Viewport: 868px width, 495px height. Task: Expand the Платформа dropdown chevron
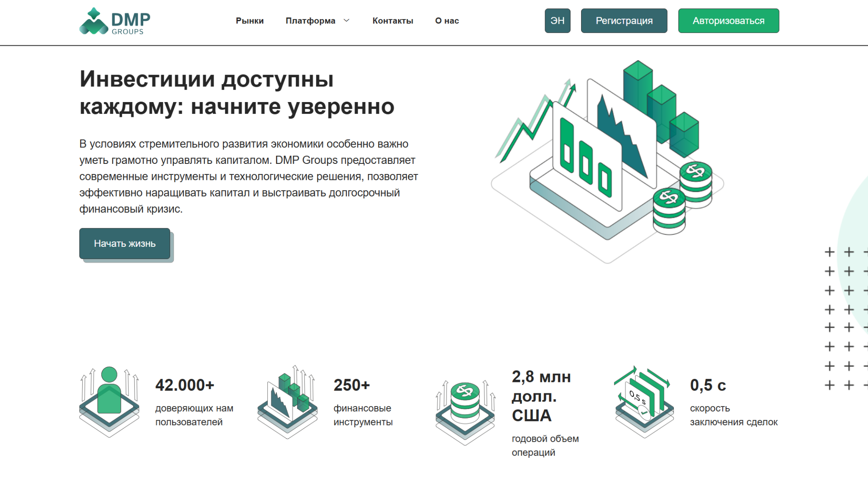click(346, 21)
